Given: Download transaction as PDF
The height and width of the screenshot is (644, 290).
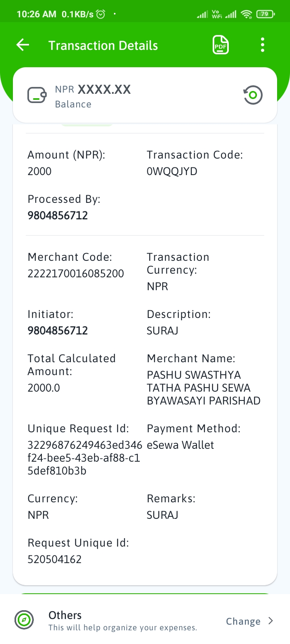Looking at the screenshot, I should coord(220,45).
